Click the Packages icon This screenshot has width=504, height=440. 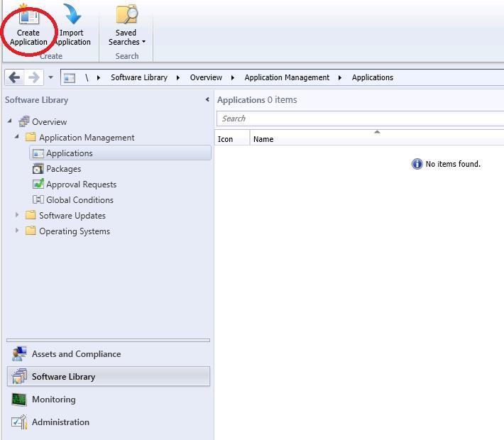[x=38, y=168]
